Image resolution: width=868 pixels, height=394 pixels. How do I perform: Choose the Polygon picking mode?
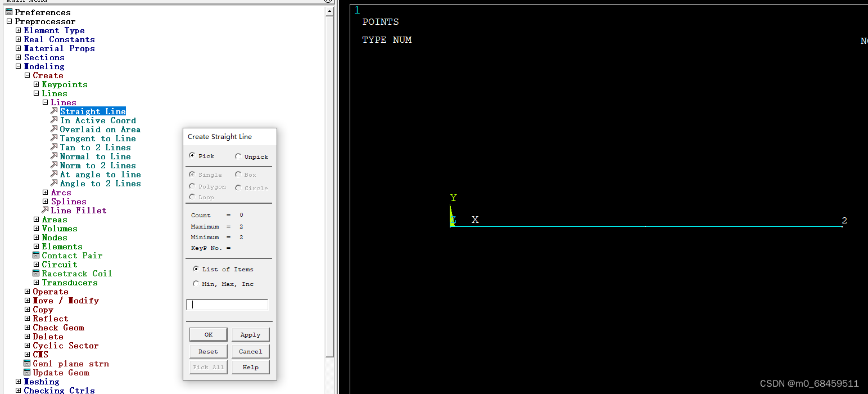(193, 186)
